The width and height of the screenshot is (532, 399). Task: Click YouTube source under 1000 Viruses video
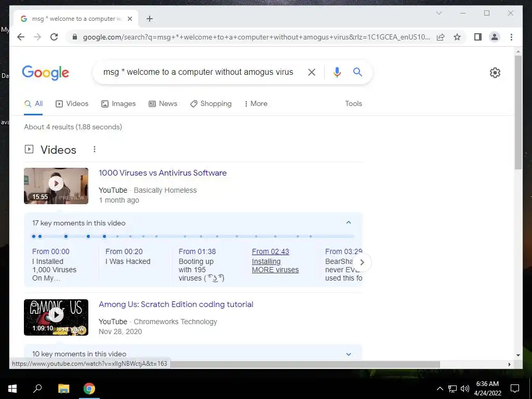[113, 190]
